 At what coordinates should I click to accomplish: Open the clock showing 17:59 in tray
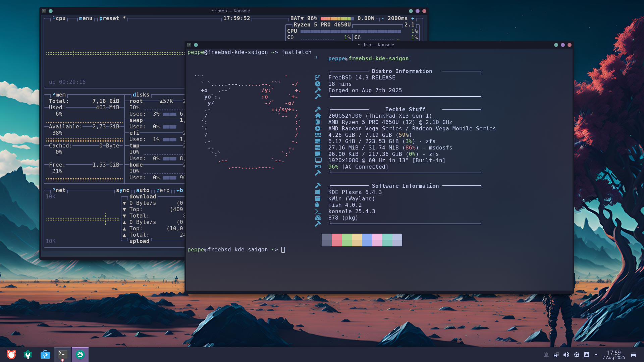[x=614, y=355]
